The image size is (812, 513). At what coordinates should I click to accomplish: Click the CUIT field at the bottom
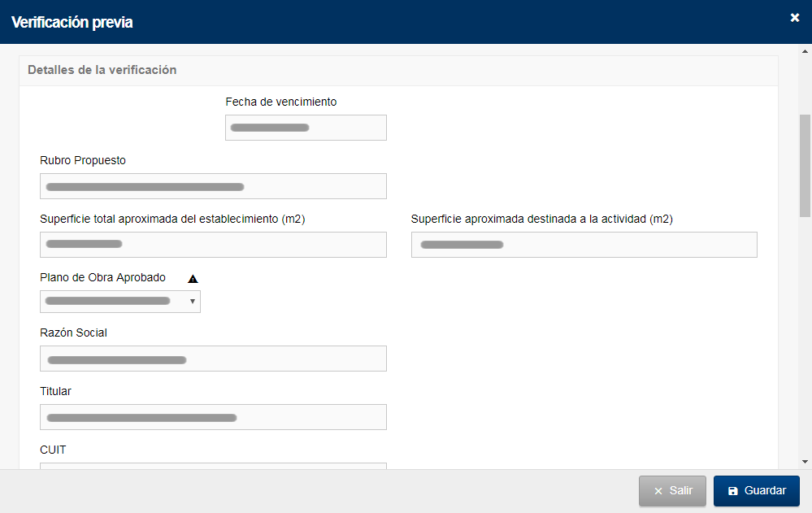coord(213,466)
